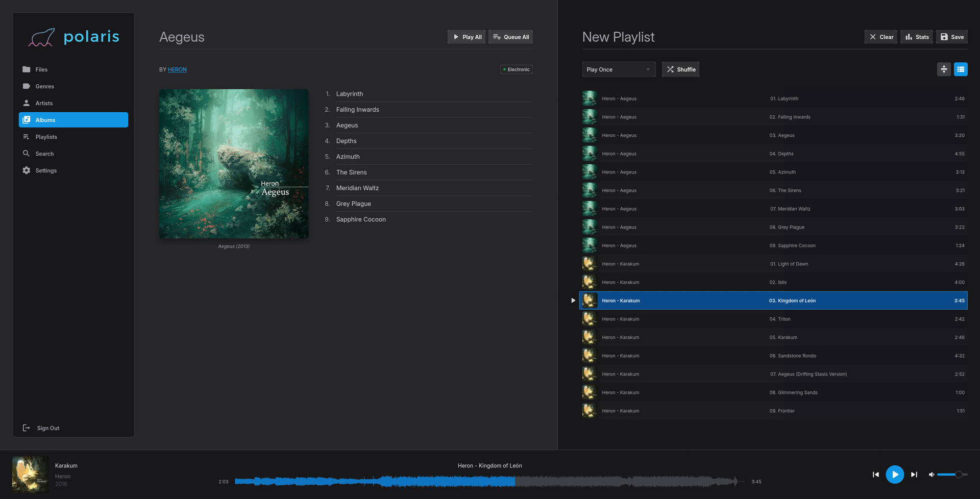Switch to compact playlist view
The width and height of the screenshot is (980, 499).
(x=944, y=69)
